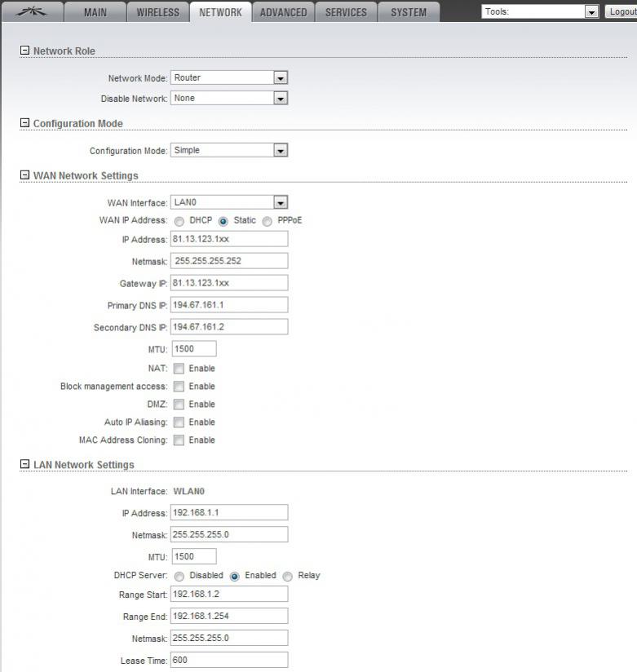Tick the MAC Address Cloning checkbox
637x672 pixels.
click(179, 440)
